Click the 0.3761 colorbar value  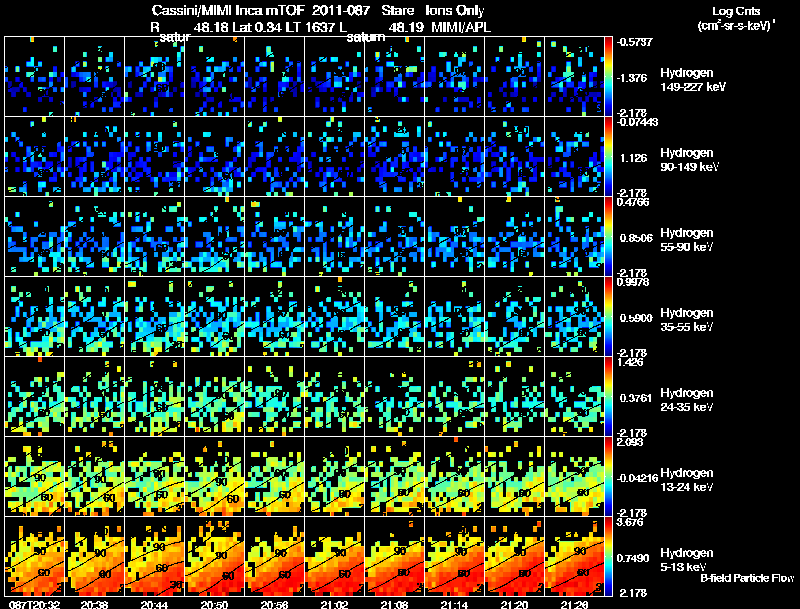[x=636, y=398]
